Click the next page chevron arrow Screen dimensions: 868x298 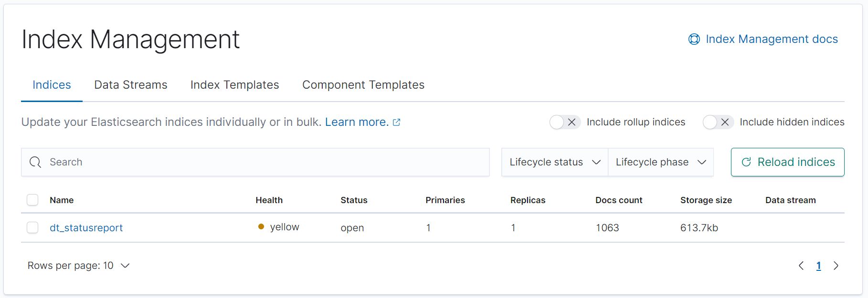[836, 266]
